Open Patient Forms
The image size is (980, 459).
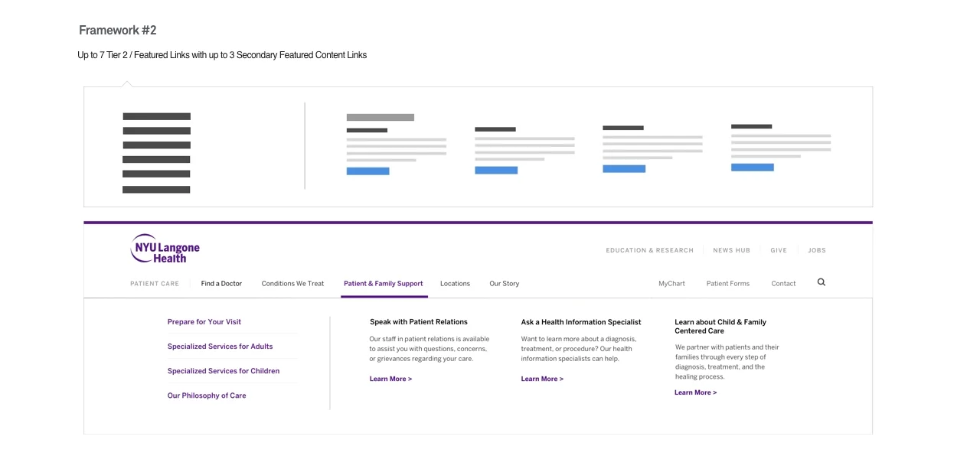coord(728,284)
